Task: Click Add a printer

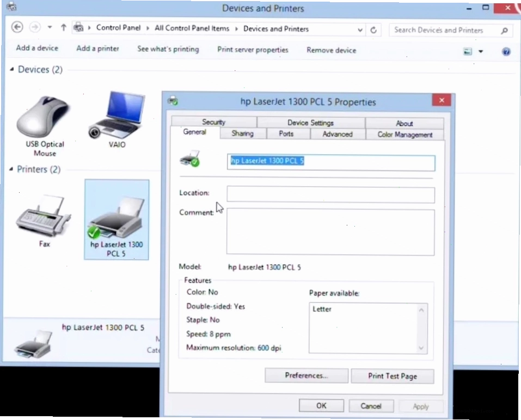Action: pyautogui.click(x=97, y=48)
